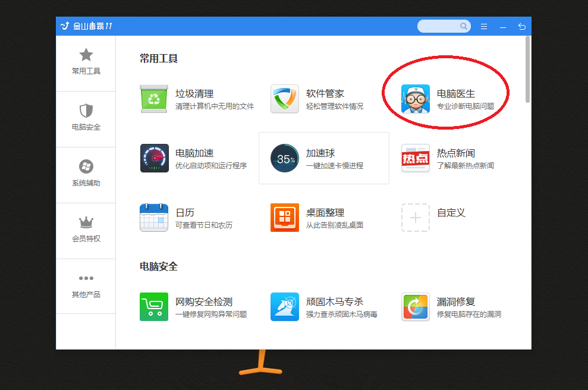The image size is (588, 390).
Task: Launch 软件管家 shield icon
Action: [285, 99]
